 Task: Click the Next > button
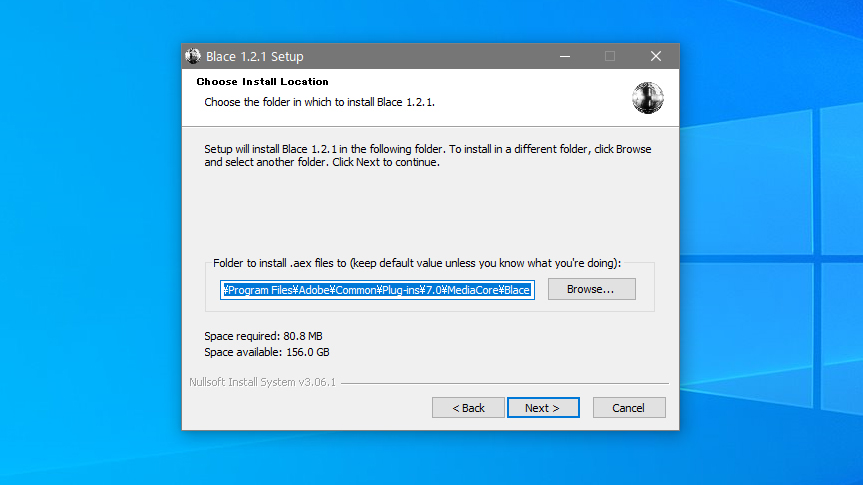[543, 408]
